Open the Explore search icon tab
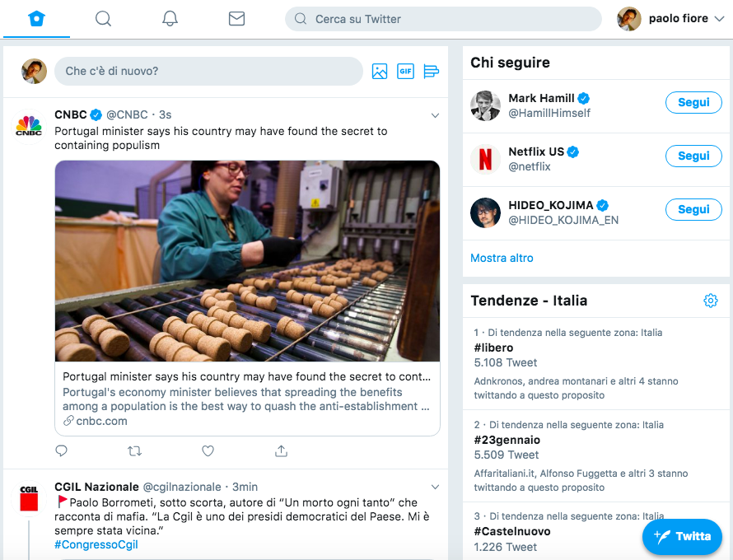Image resolution: width=733 pixels, height=560 pixels. pos(103,19)
